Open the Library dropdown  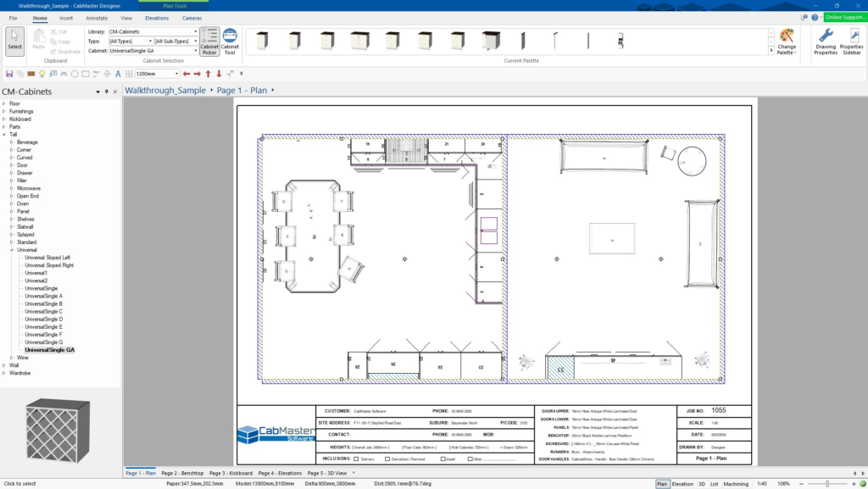(195, 31)
